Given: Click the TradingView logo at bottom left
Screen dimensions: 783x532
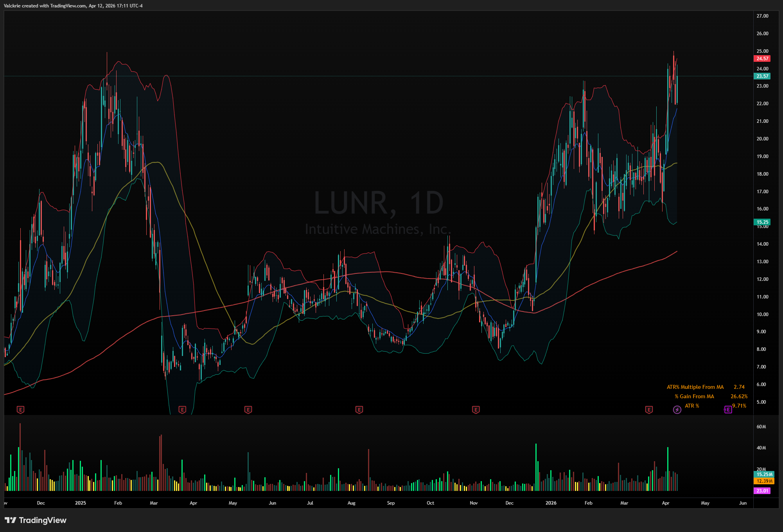Looking at the screenshot, I should tap(36, 520).
